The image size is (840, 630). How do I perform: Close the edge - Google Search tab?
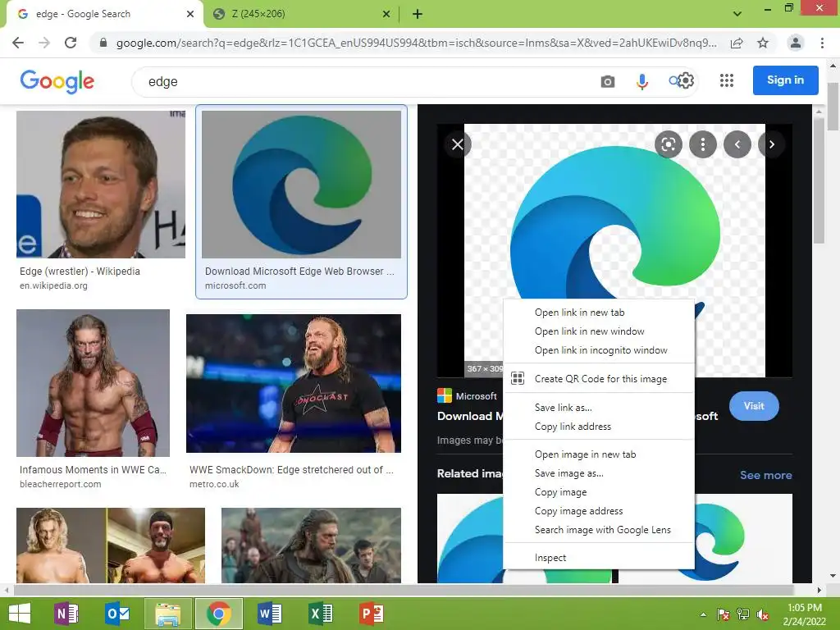190,14
